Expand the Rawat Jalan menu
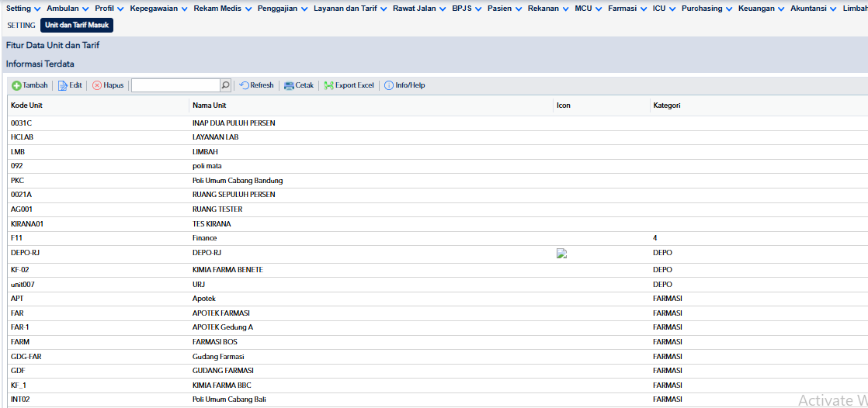868x408 pixels. (419, 9)
